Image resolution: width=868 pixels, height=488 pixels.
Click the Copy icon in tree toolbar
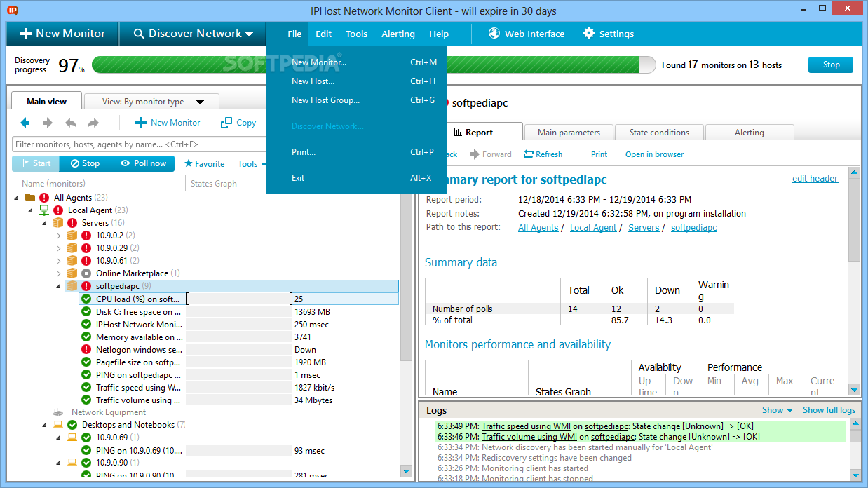(x=226, y=123)
